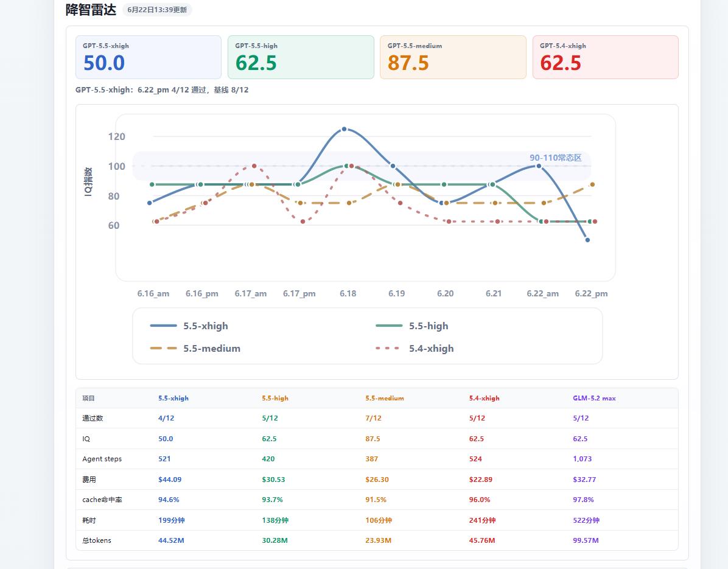
Task: Click the GPT-5.5-xhigh 4/12 通过 summary line
Action: click(x=162, y=89)
